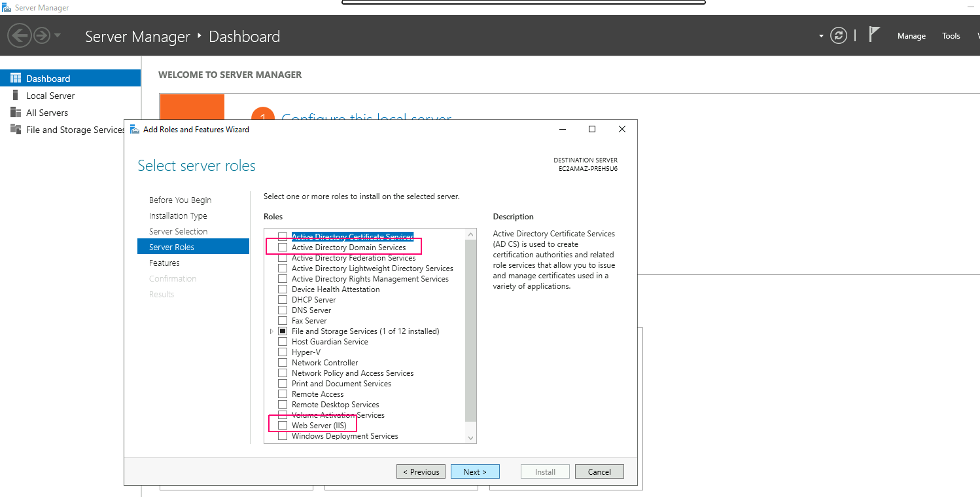Select the Host Guardian Service row text
The width and height of the screenshot is (980, 497).
(x=330, y=342)
